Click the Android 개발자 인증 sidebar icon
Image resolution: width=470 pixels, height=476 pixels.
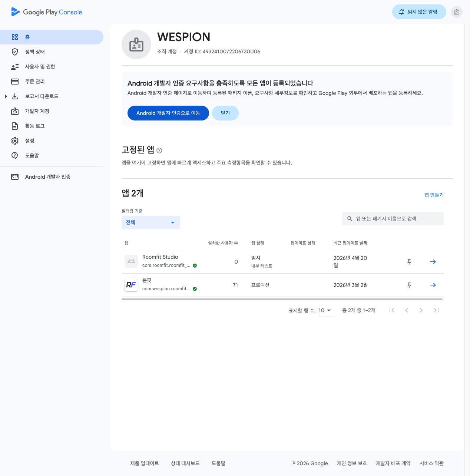pos(15,177)
